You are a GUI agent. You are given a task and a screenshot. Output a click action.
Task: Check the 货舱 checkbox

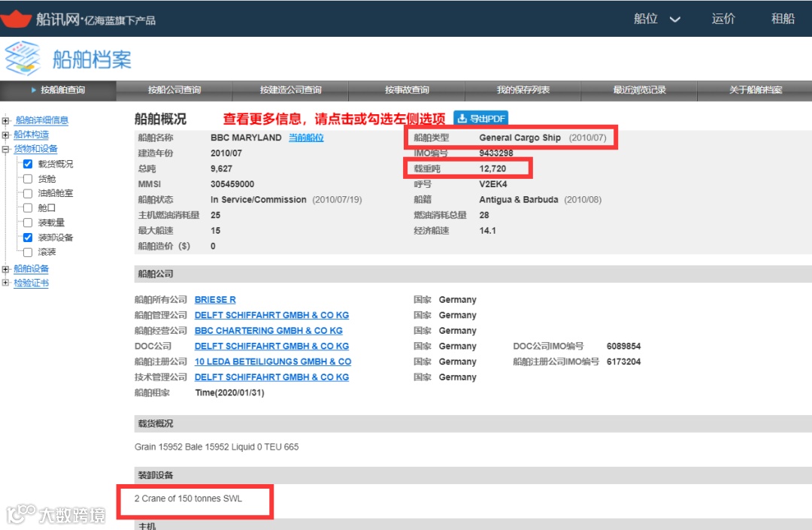click(x=28, y=179)
